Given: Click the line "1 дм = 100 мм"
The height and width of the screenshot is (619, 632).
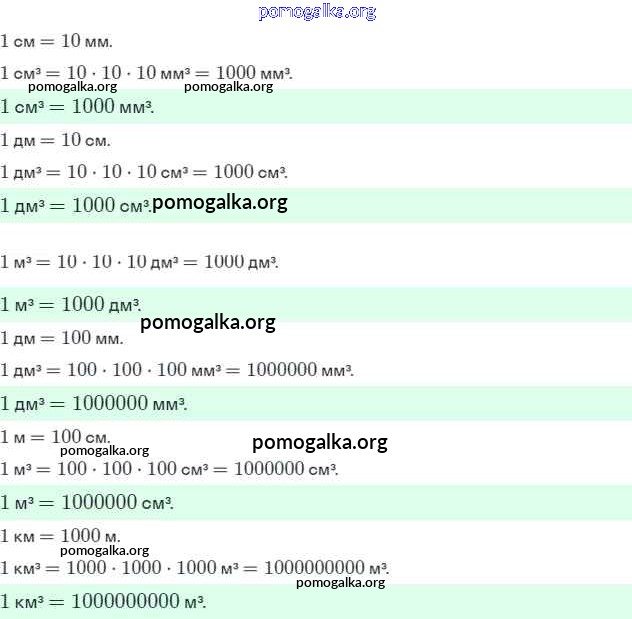Looking at the screenshot, I should click(62, 338).
